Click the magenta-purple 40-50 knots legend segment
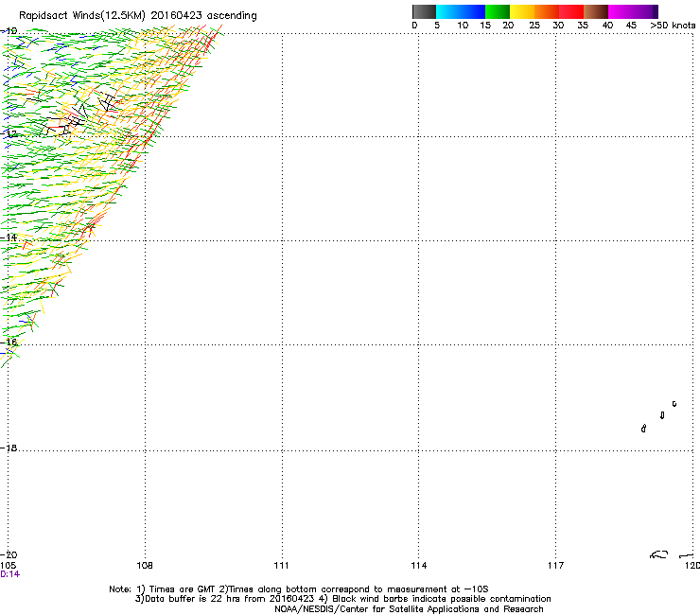This screenshot has height=615, width=700. 633,11
